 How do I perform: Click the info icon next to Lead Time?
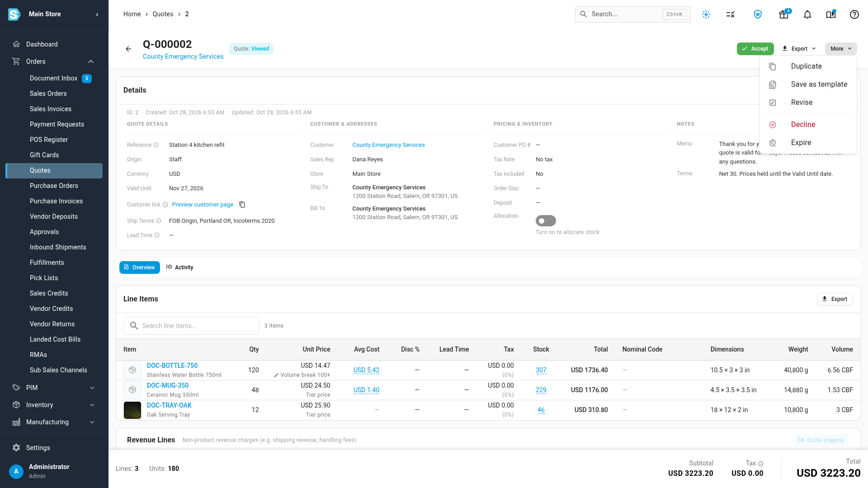[x=157, y=235]
